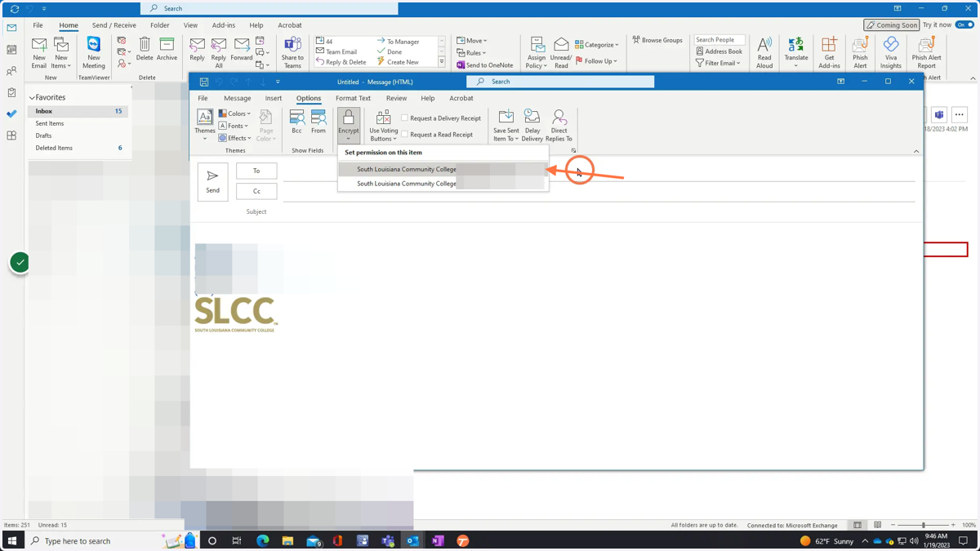
Task: Open Folder tab in main Outlook window
Action: [160, 25]
